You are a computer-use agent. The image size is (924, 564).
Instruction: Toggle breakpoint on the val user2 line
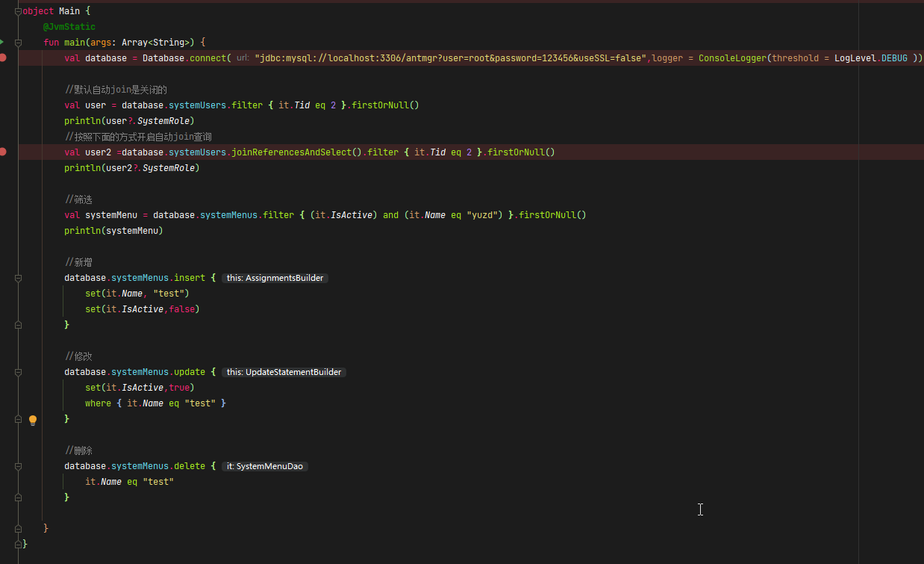3,152
